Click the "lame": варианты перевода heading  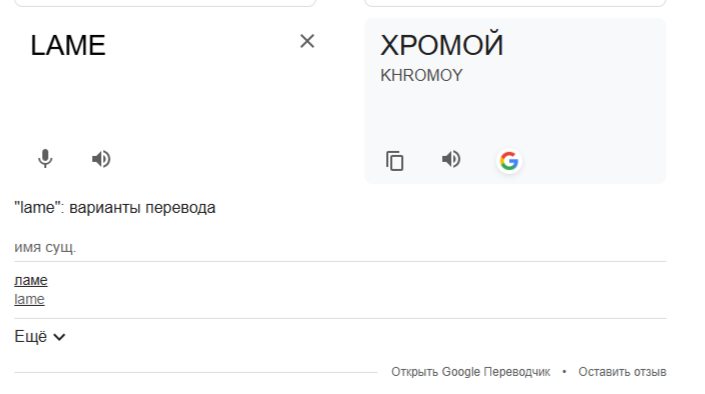[x=115, y=208]
